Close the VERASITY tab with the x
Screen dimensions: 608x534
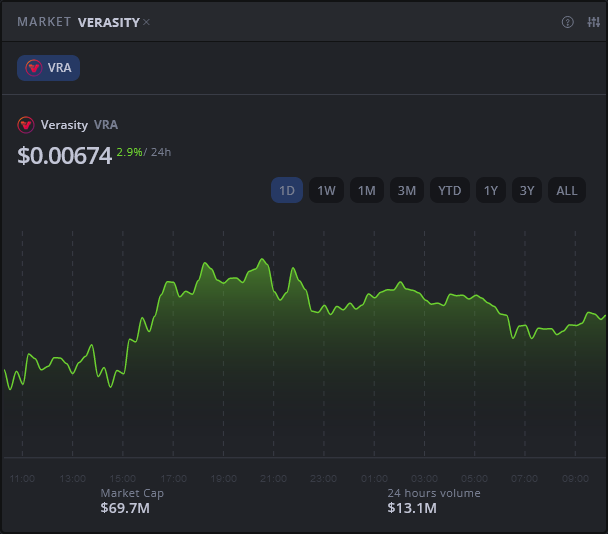tap(146, 22)
